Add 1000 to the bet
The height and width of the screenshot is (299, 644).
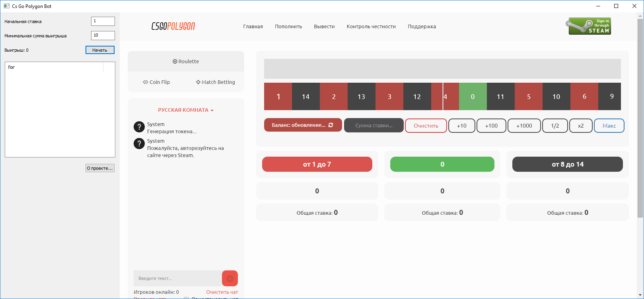[x=524, y=126]
